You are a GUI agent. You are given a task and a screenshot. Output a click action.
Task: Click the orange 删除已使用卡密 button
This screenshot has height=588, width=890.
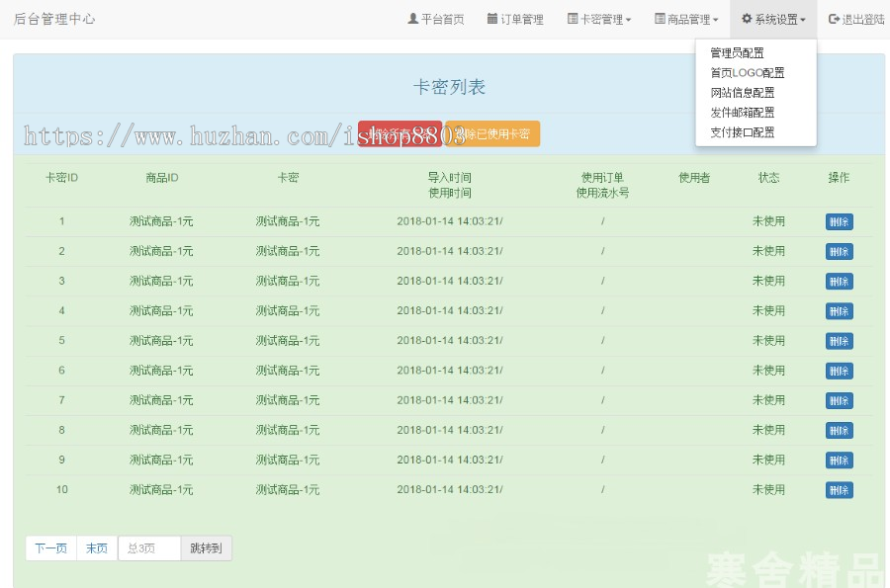[x=492, y=133]
